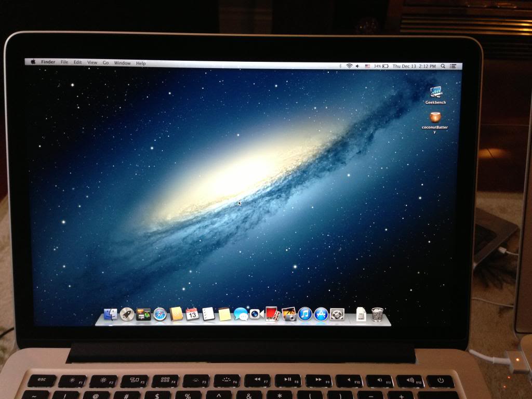The height and width of the screenshot is (399, 532).
Task: Launch iTunes music note icon
Action: point(304,314)
